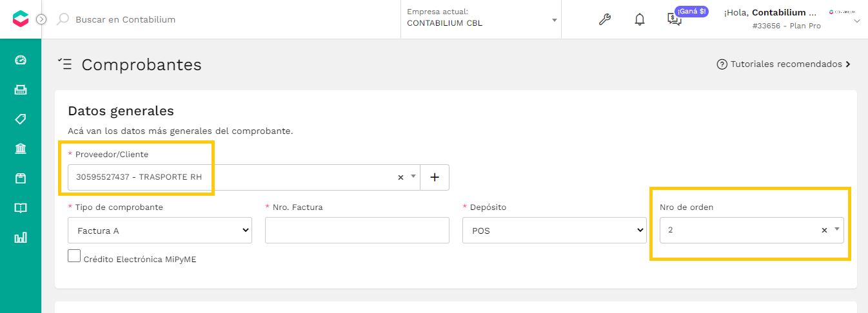The height and width of the screenshot is (313, 868).
Task: Open the Tipo de comprobante dropdown
Action: pyautogui.click(x=160, y=231)
